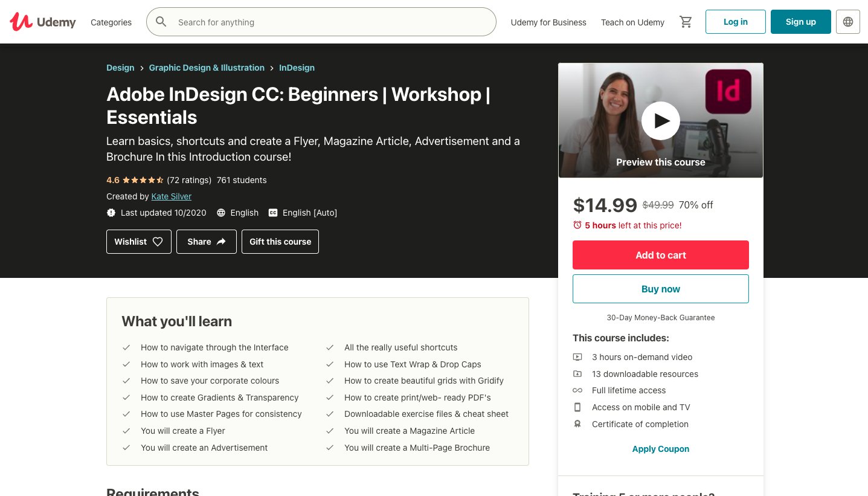Screen dimensions: 868x496
Task: Click the Log in button
Action: 736,22
